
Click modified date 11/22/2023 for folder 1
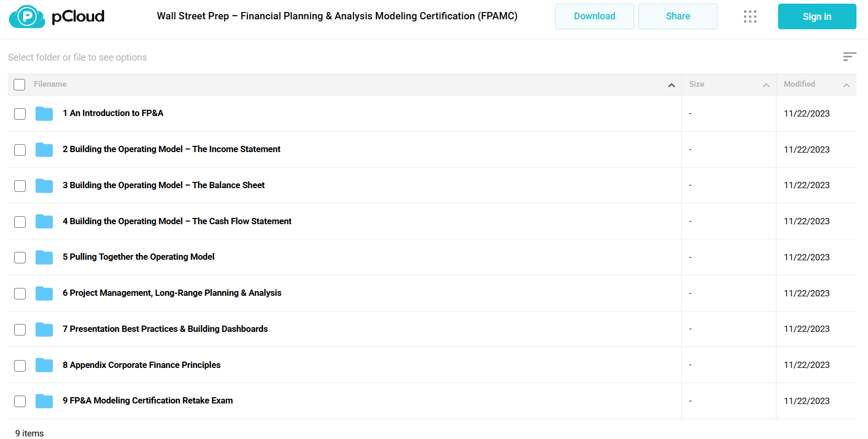807,113
